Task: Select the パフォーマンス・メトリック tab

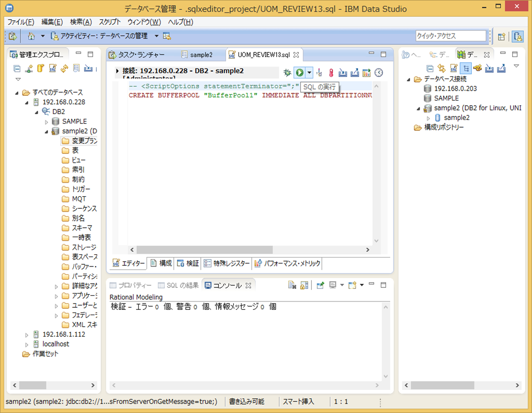Action: tap(287, 263)
